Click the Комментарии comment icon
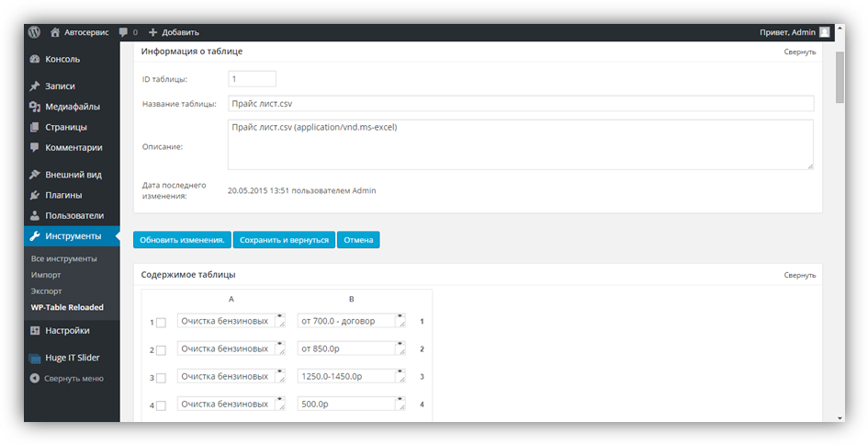The image size is (868, 445). point(35,147)
